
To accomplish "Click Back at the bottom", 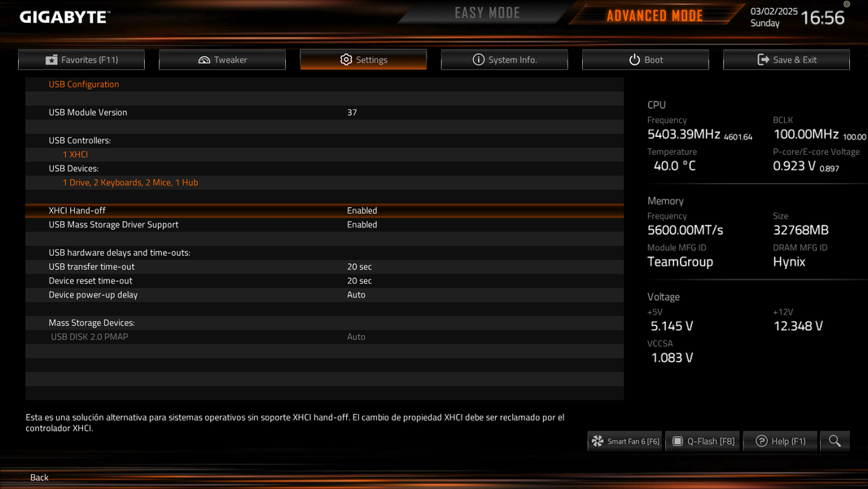I will 39,478.
